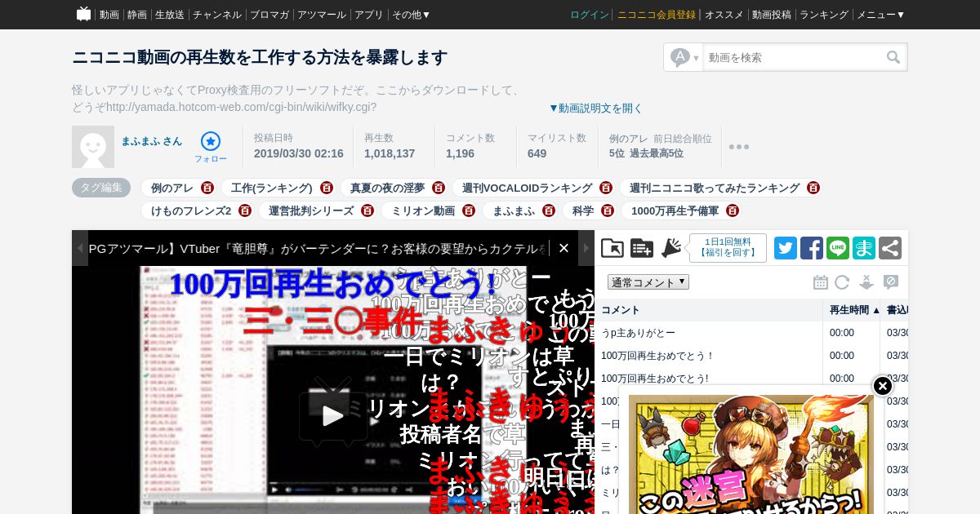Open the gray generic share icon
Image resolution: width=980 pixels, height=514 pixels.
tap(890, 248)
